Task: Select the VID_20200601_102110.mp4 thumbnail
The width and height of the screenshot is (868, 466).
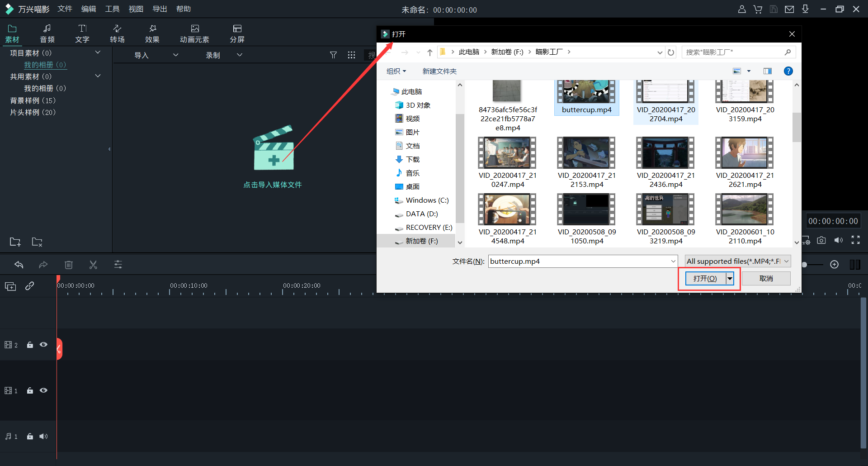Action: pyautogui.click(x=745, y=209)
